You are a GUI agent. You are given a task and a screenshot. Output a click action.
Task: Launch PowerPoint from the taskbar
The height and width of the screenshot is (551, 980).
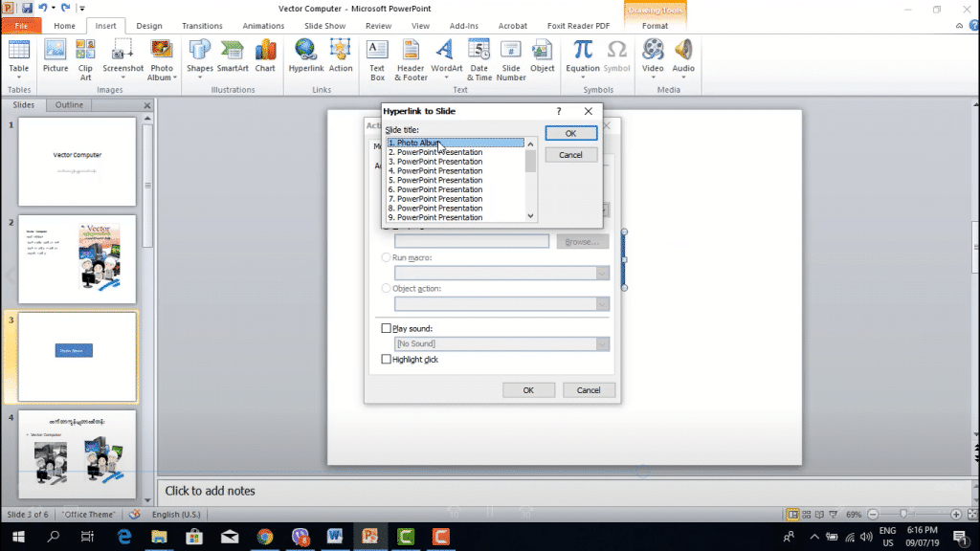click(x=370, y=536)
